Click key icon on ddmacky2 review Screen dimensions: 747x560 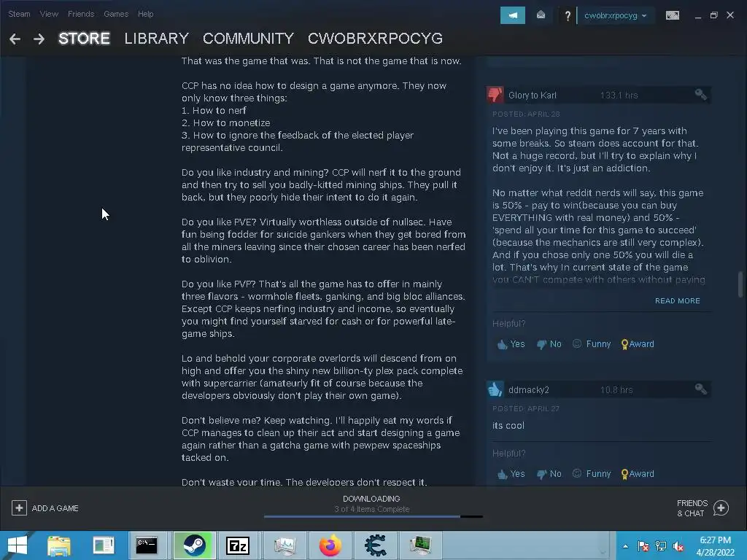tap(700, 389)
